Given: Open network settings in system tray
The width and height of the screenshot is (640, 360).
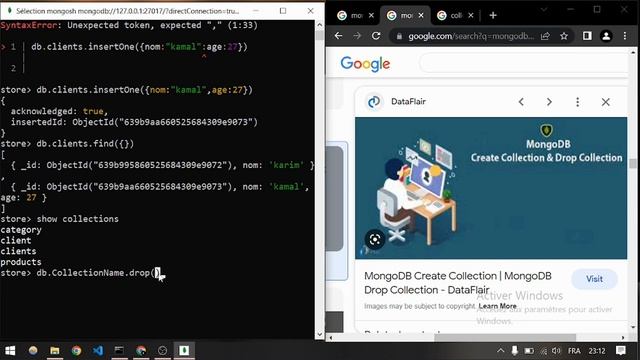Looking at the screenshot, I should click(543, 351).
